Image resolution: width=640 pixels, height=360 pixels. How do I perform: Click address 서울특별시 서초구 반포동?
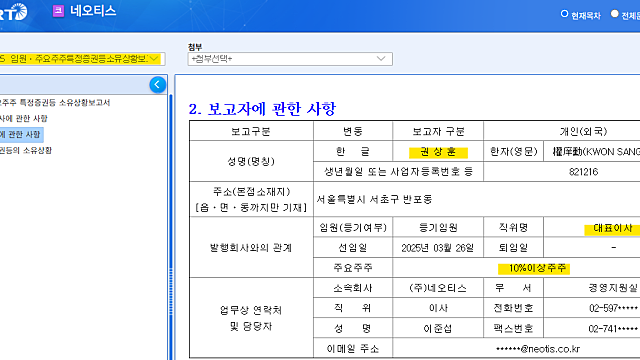click(x=374, y=199)
